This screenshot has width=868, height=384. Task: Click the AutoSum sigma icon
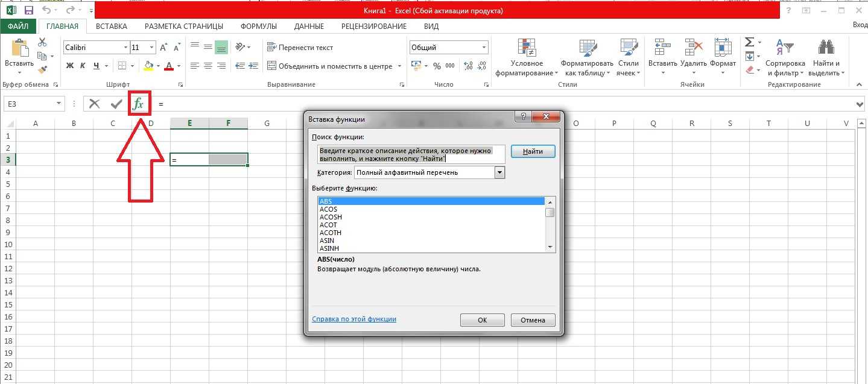coord(749,42)
